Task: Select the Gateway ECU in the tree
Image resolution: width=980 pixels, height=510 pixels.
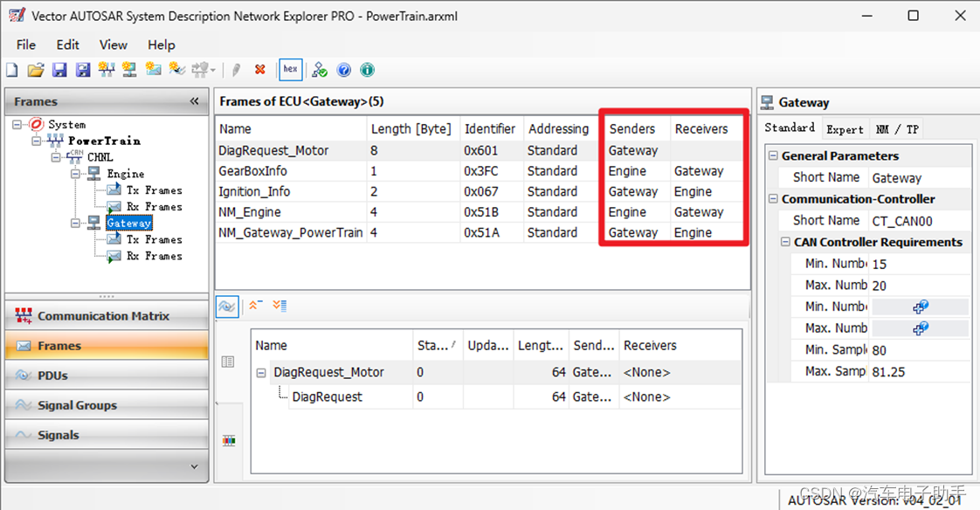Action: [128, 224]
